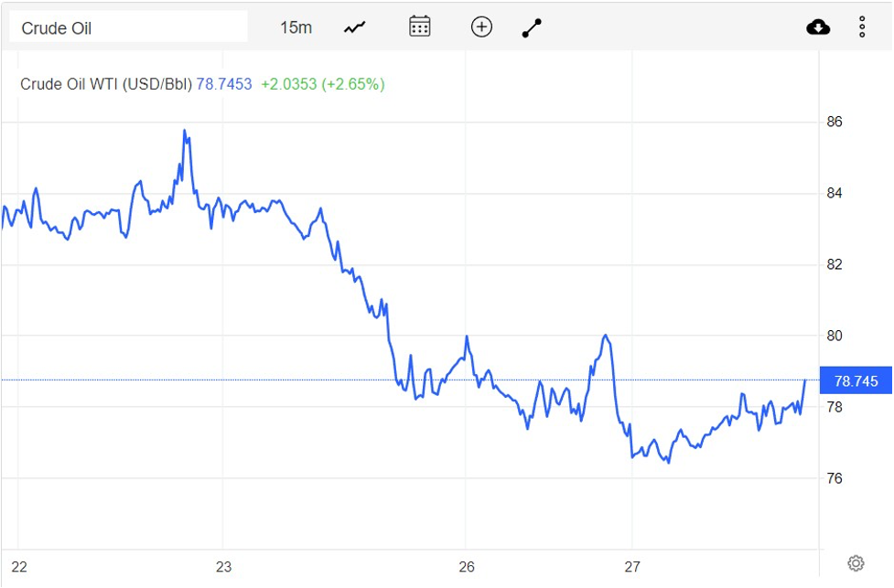Open the three-dot more options menu
This screenshot has width=894, height=588.
[862, 27]
